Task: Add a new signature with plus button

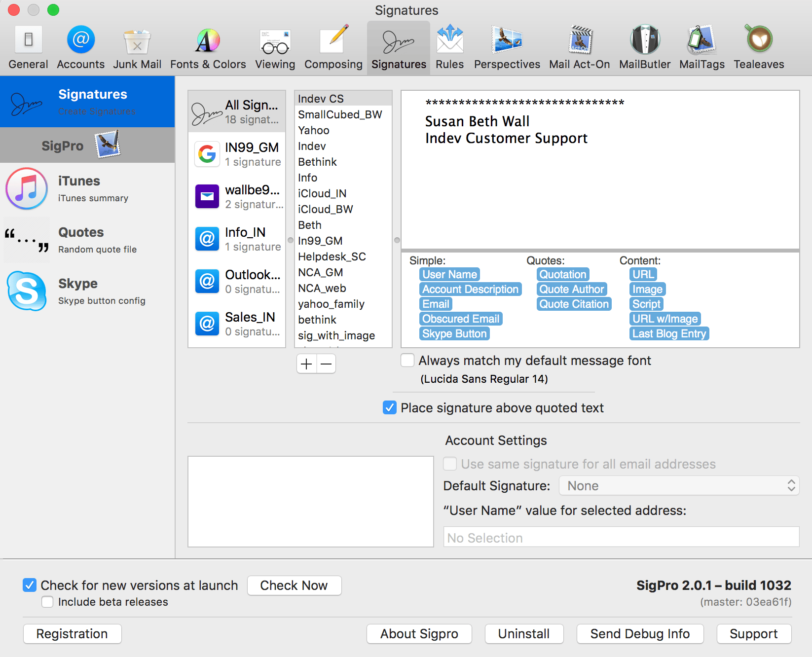Action: tap(306, 364)
